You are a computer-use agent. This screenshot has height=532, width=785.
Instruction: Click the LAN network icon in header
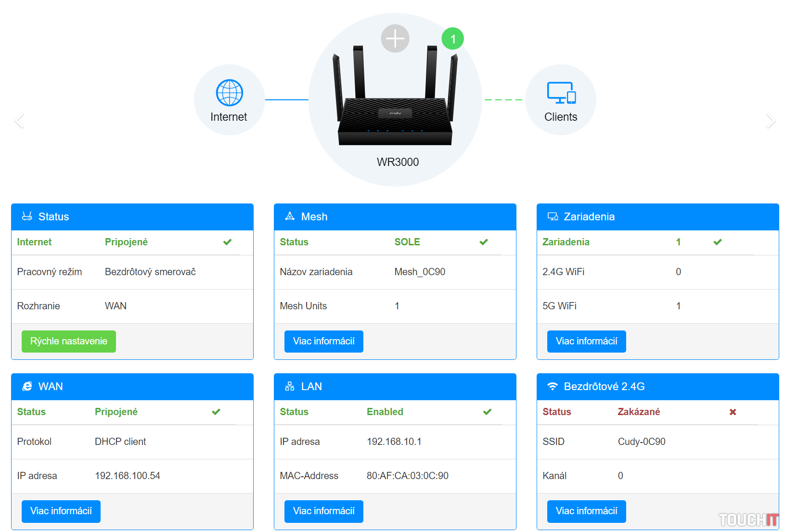pyautogui.click(x=290, y=386)
